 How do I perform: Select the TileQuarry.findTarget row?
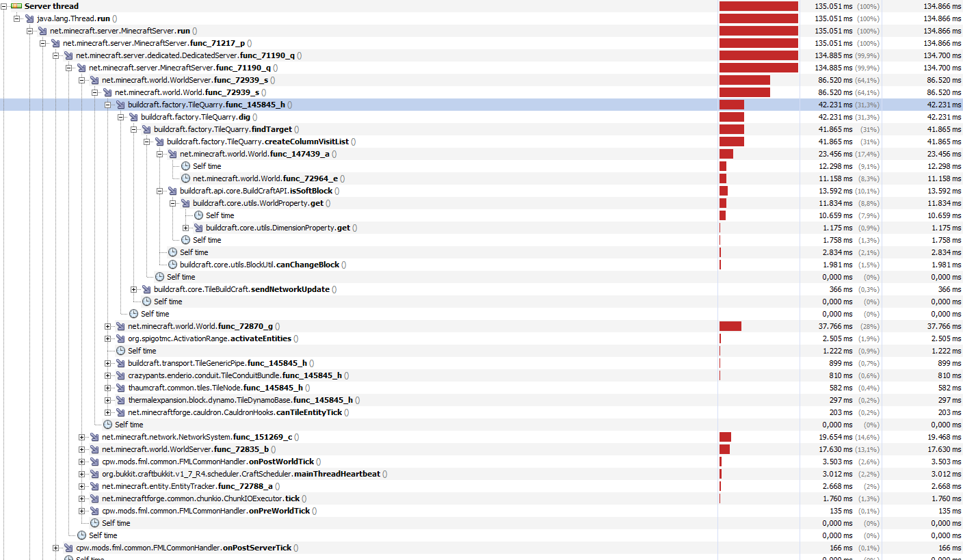(481, 129)
